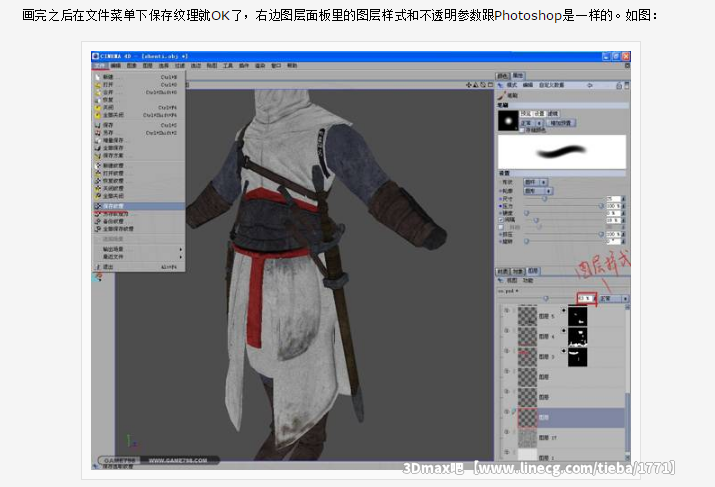The width and height of the screenshot is (715, 487).
Task: Click the add-preset button beside brush mode
Action: [561, 123]
